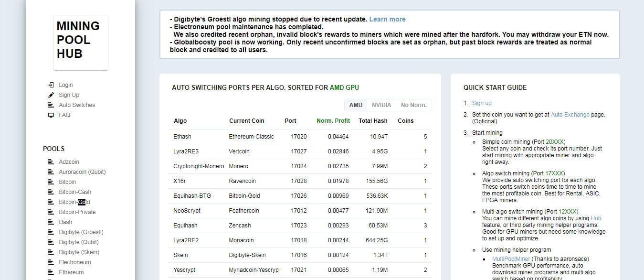Go to the Sign Up sidebar link
Screen dimensions: 644x280
[x=69, y=95]
